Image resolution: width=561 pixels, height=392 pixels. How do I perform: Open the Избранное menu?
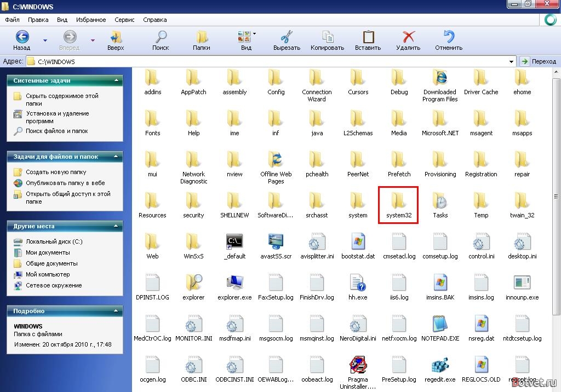(91, 20)
